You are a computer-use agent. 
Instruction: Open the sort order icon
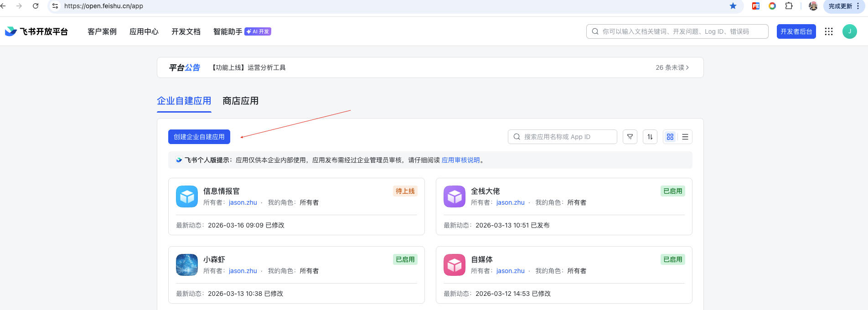pyautogui.click(x=650, y=137)
